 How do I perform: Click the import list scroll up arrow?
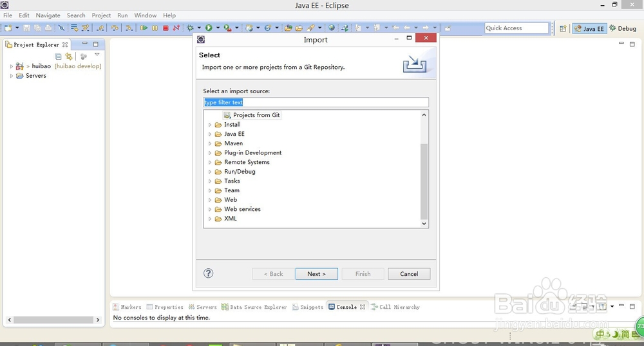[424, 114]
